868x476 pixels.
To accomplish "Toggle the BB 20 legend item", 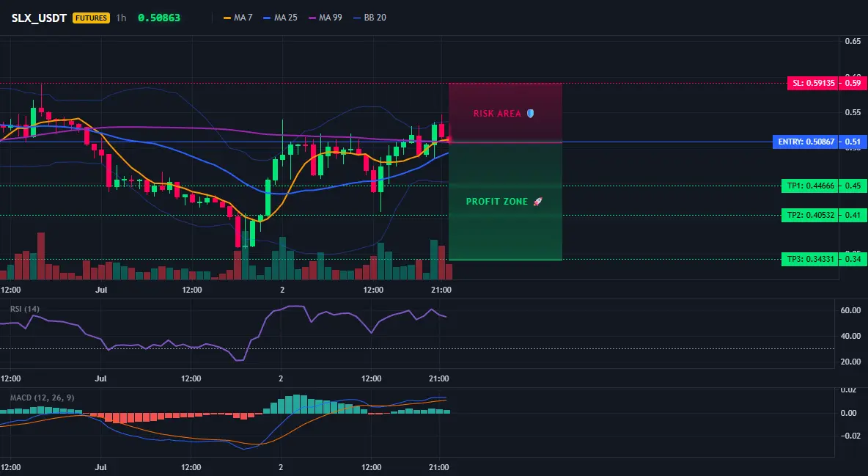I will [x=369, y=18].
